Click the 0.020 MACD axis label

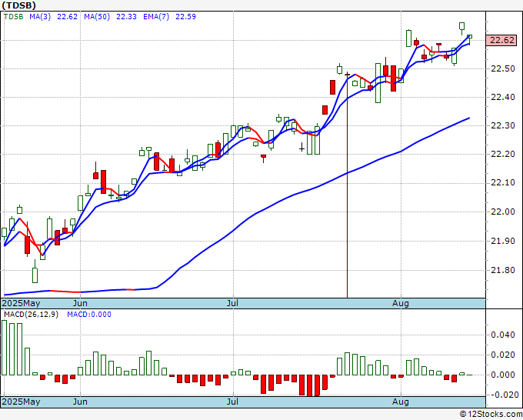(503, 355)
